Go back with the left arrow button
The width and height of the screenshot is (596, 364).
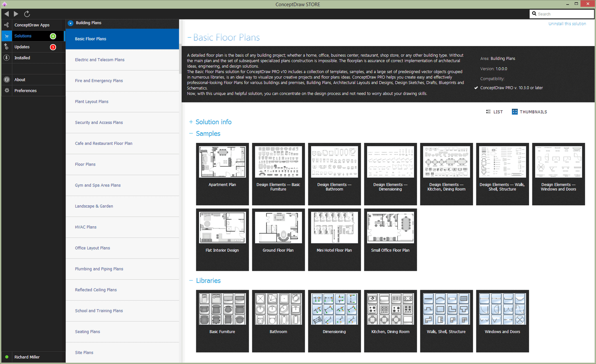coord(6,14)
